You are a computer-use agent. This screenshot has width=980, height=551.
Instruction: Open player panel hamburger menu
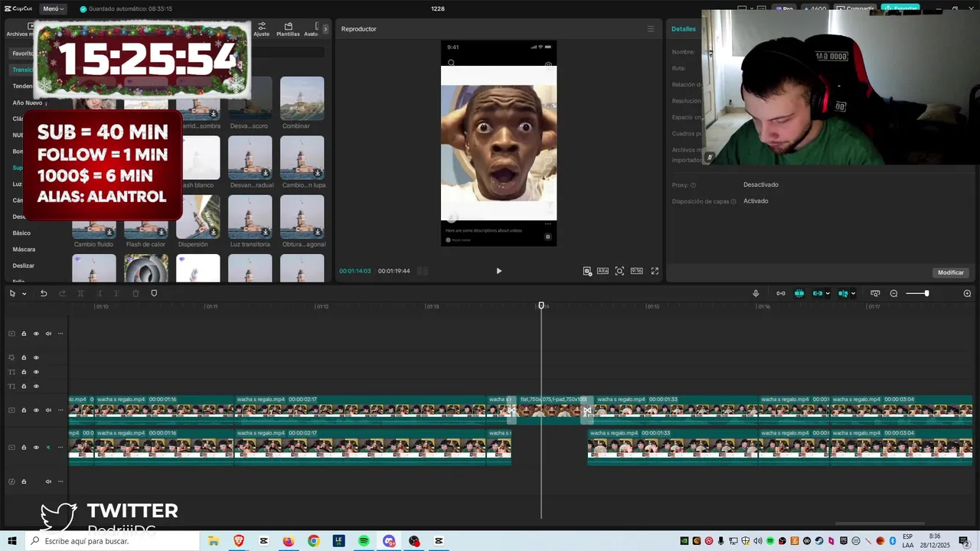[x=651, y=29]
